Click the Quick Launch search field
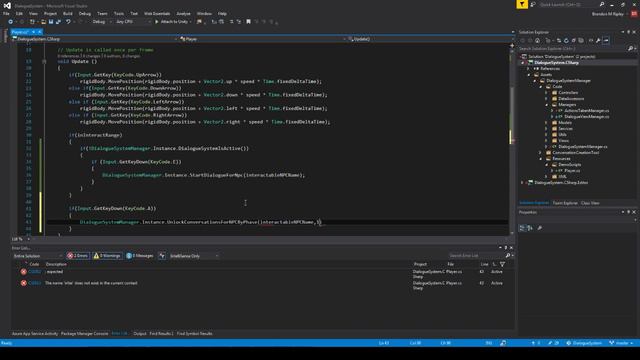The width and height of the screenshot is (640, 360). [568, 4]
